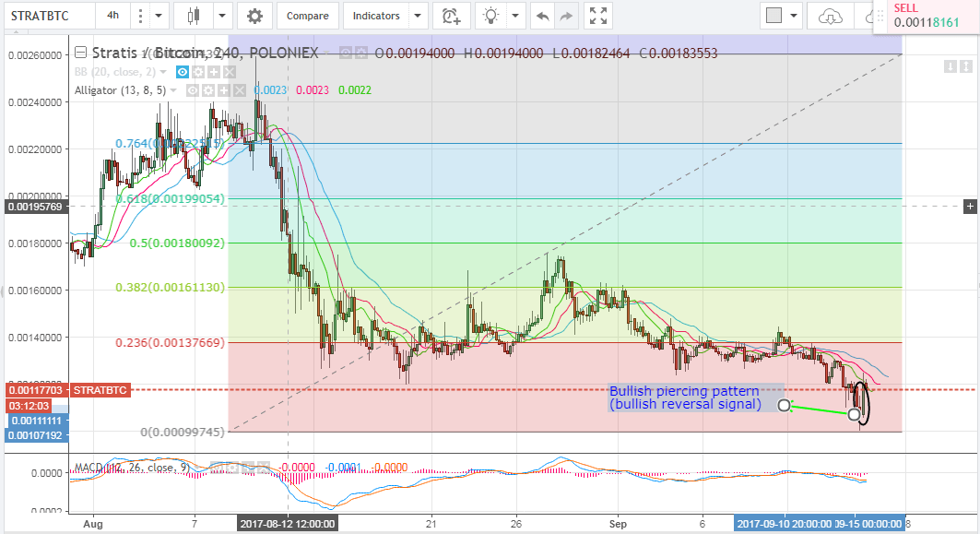
Task: Toggle Alligator indicator visibility eye
Action: [193, 90]
